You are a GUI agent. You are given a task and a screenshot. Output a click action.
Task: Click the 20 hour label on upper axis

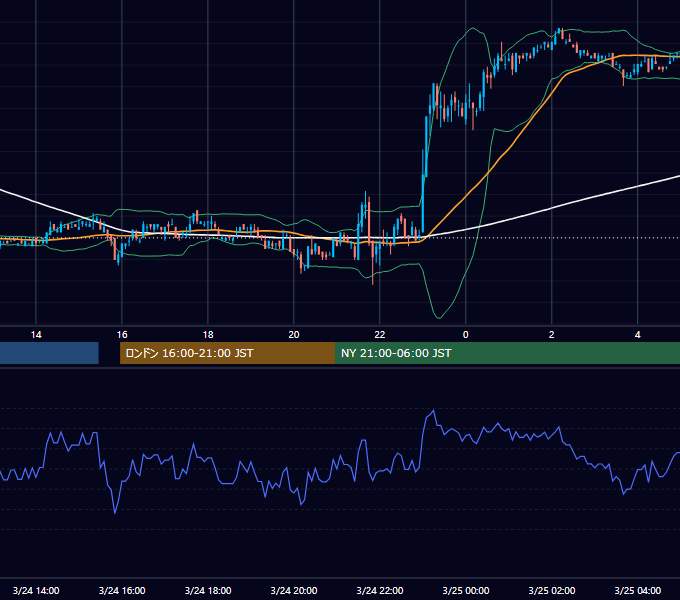294,335
